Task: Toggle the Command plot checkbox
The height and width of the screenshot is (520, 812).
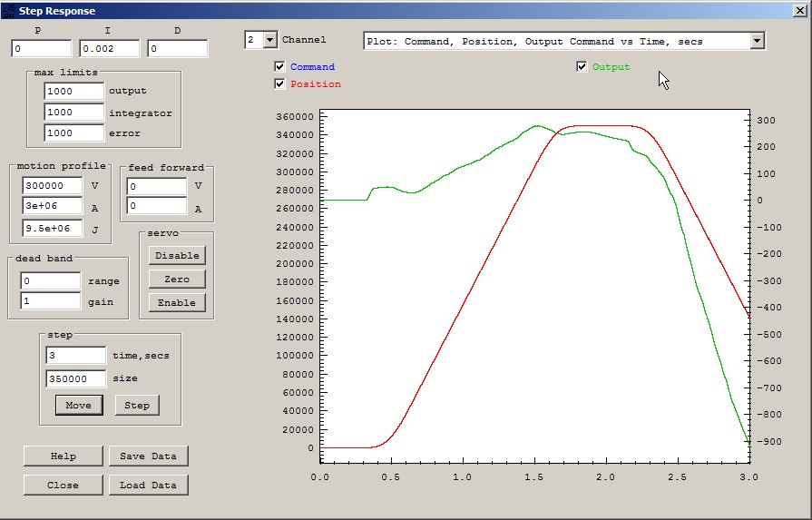Action: (280, 66)
